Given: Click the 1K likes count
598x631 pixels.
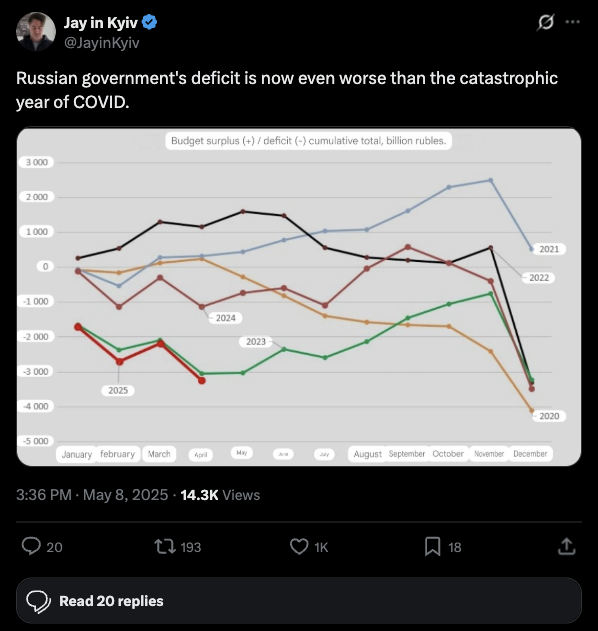Looking at the screenshot, I should click(x=321, y=547).
